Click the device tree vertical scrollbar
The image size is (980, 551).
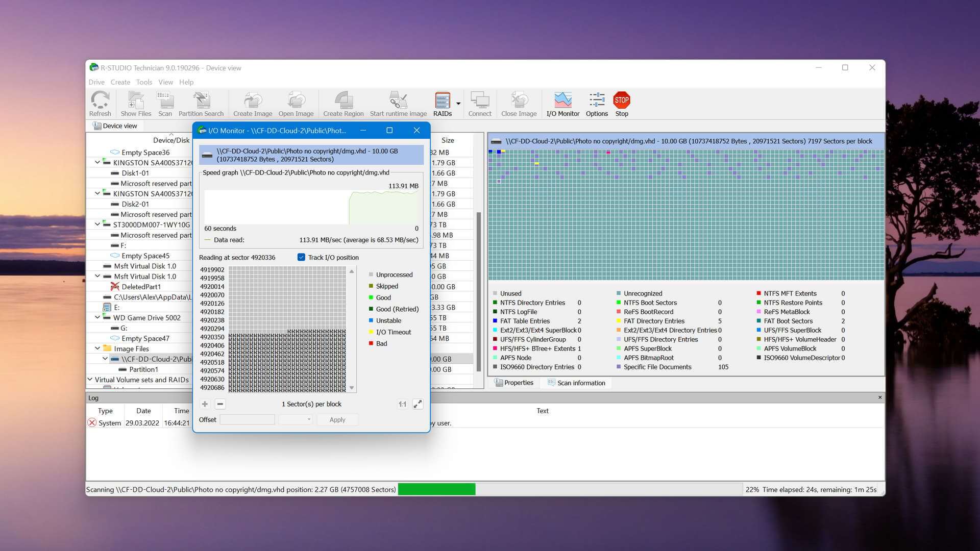[x=479, y=291]
